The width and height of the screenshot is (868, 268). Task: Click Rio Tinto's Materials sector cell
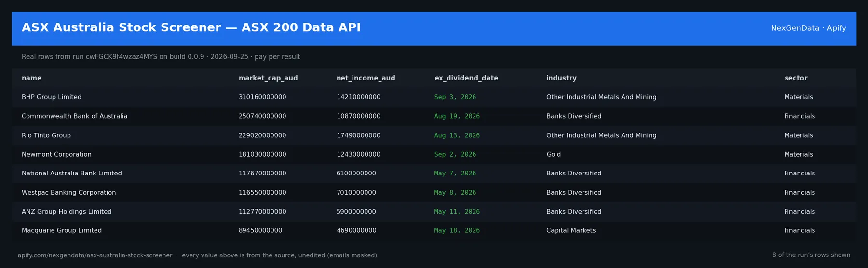tap(799, 135)
